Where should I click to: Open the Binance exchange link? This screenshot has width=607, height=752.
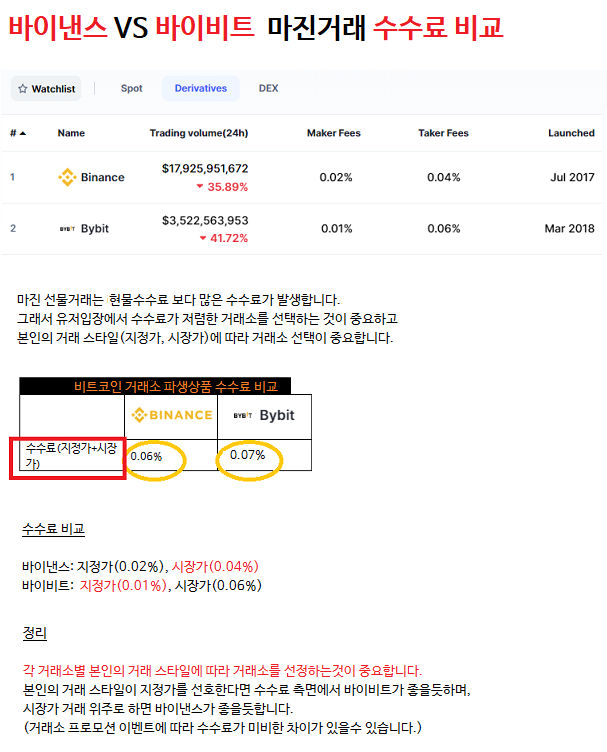pos(102,177)
